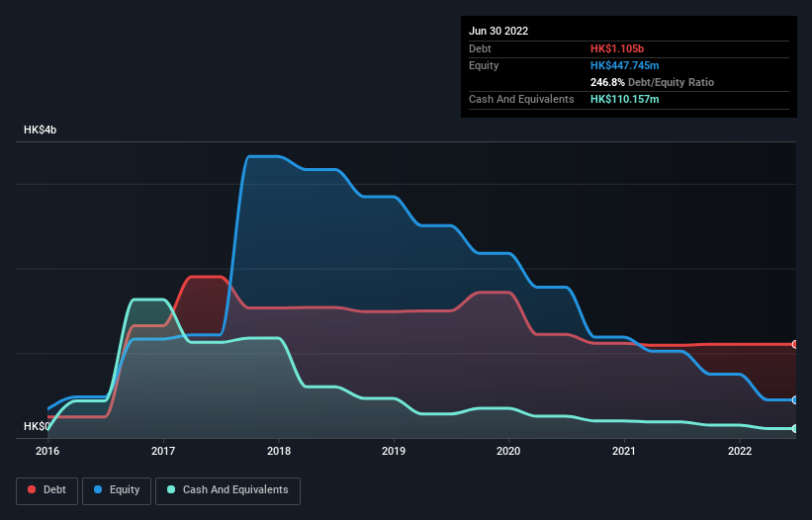Click the 2016 axis label

(x=47, y=451)
